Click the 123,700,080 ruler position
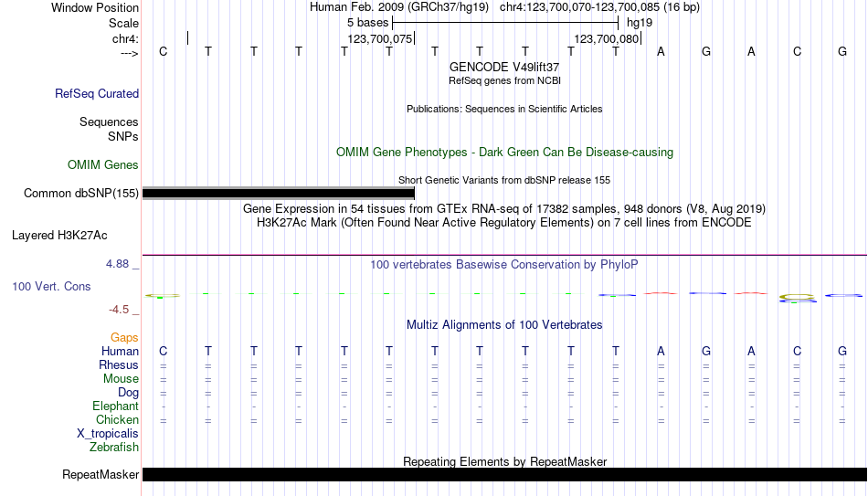 pos(607,38)
